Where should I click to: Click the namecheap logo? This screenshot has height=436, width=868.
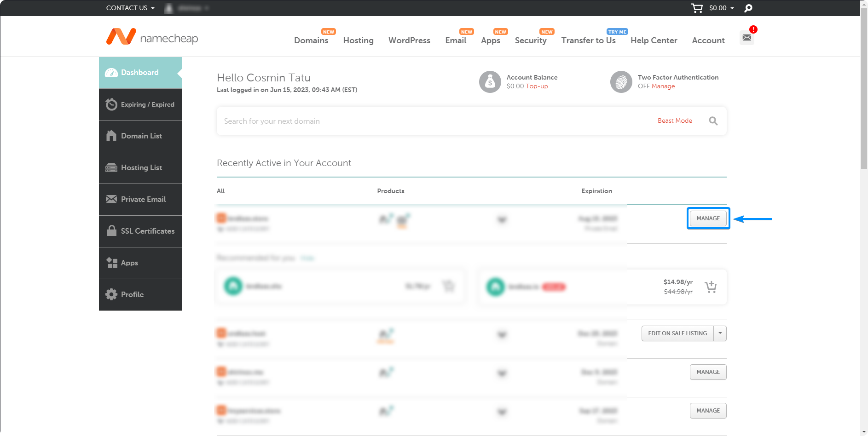tap(152, 37)
